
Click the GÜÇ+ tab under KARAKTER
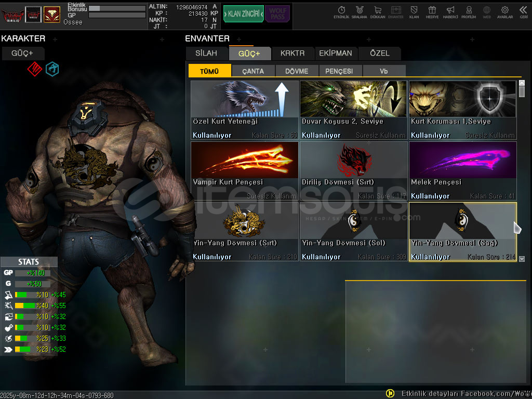pyautogui.click(x=23, y=54)
